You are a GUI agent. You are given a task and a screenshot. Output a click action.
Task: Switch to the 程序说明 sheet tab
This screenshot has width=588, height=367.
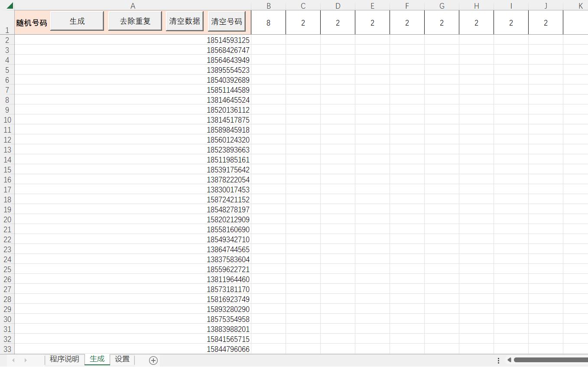pos(64,359)
